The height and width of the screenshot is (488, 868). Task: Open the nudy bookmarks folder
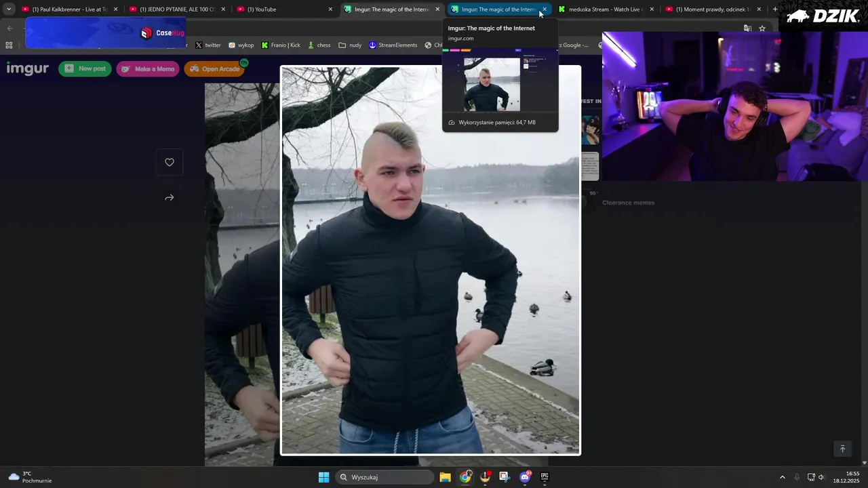click(x=350, y=45)
